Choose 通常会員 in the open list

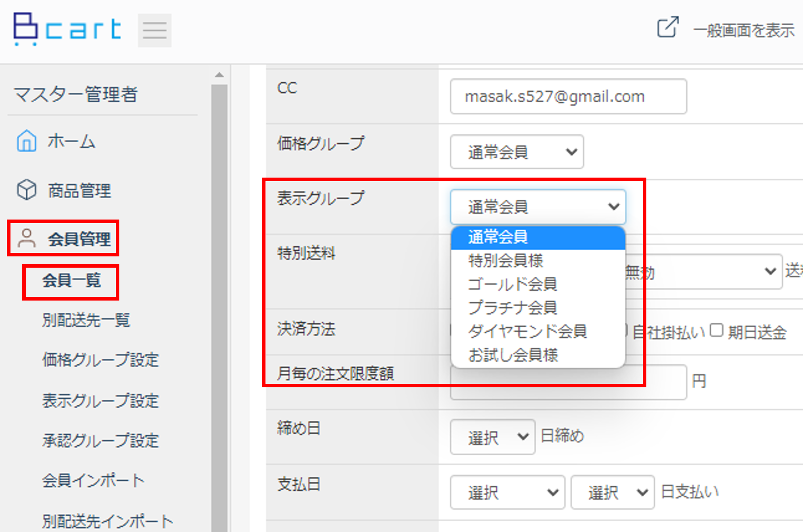point(538,237)
